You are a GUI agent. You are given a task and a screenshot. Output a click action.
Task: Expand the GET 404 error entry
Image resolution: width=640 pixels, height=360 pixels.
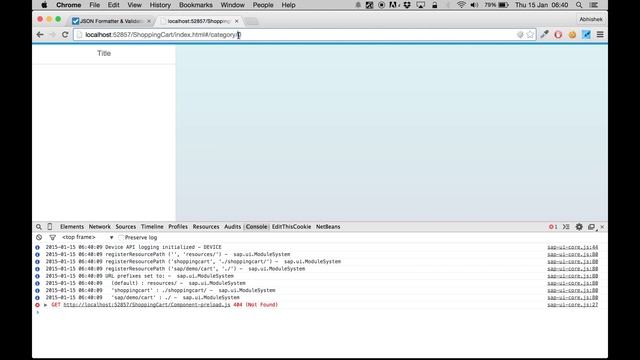[x=46, y=305]
